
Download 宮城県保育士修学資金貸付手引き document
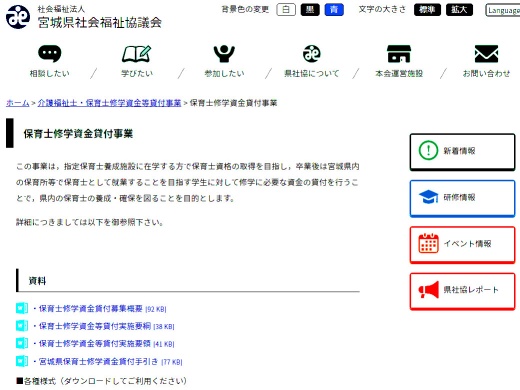[98, 361]
